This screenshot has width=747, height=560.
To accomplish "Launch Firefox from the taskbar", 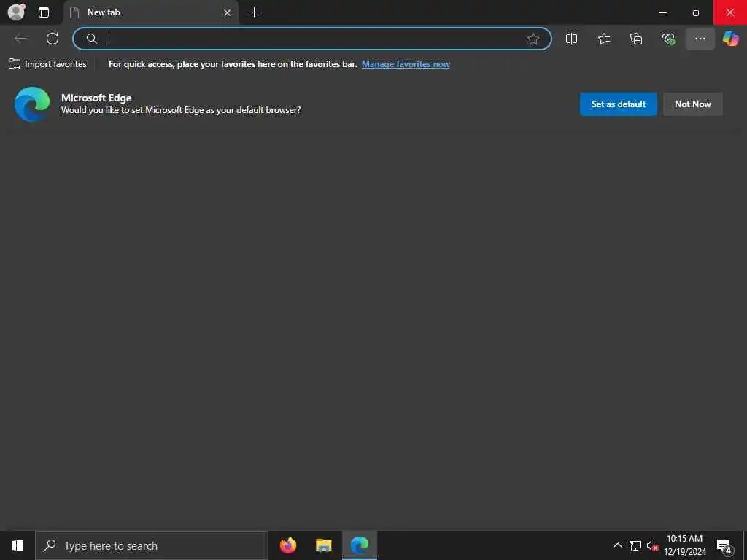I will [287, 545].
